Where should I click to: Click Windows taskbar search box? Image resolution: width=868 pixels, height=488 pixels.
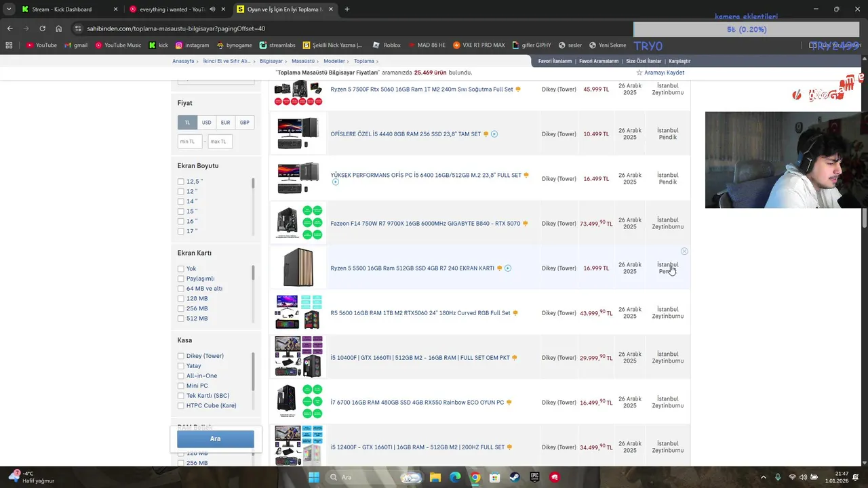pos(374,477)
